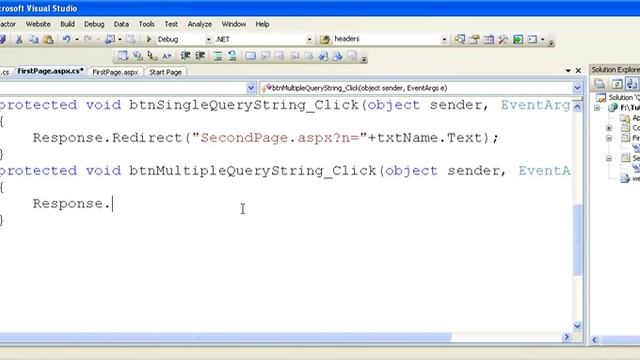The image size is (640, 360).
Task: Open the standard toolbar options overflow arrow
Action: pyautogui.click(x=551, y=42)
